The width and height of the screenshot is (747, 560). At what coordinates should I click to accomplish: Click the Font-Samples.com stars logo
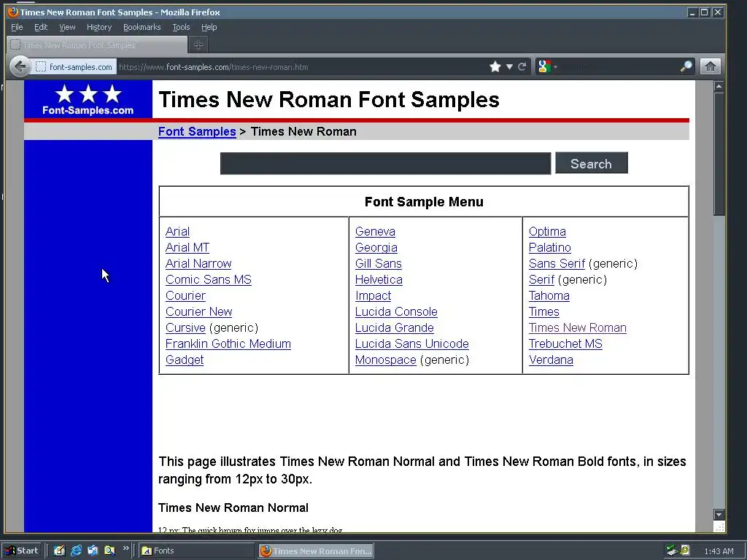(x=88, y=99)
